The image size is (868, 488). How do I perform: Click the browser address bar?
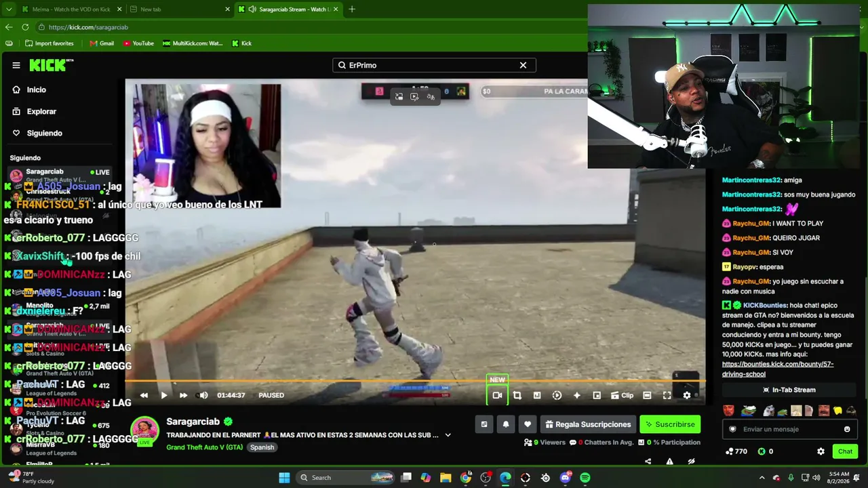(x=312, y=27)
